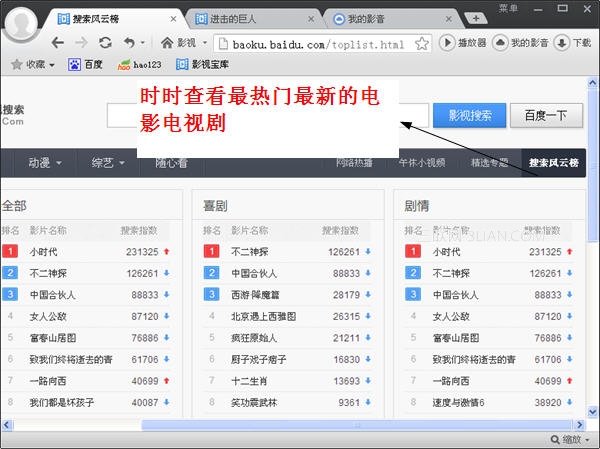Viewport: 600px width, 449px height.
Task: Open 速度与激情6 in the 剧情 list
Action: point(458,402)
